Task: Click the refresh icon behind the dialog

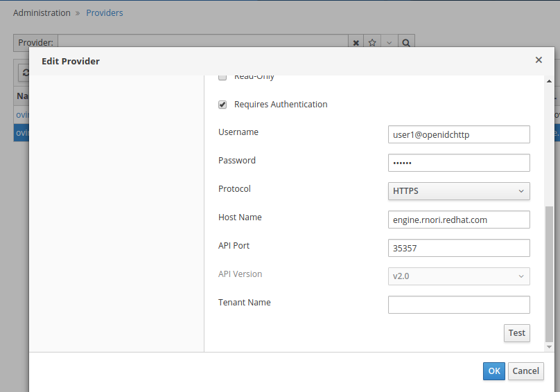Action: click(x=25, y=72)
